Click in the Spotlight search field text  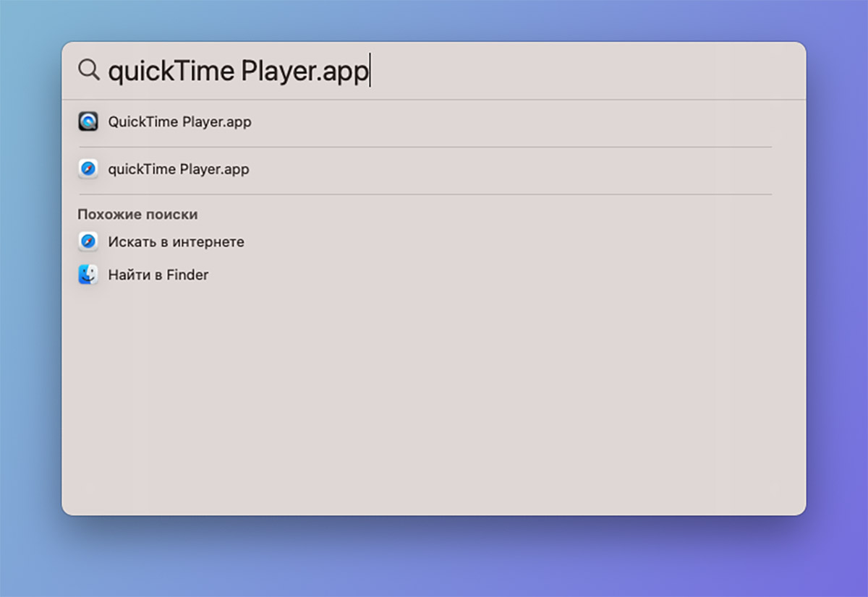[239, 71]
